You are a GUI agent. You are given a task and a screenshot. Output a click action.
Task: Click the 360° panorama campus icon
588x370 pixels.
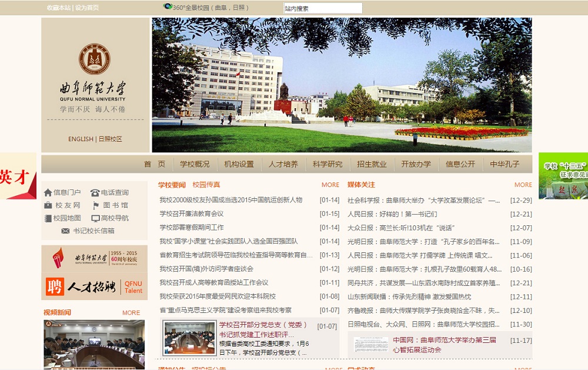click(x=168, y=6)
